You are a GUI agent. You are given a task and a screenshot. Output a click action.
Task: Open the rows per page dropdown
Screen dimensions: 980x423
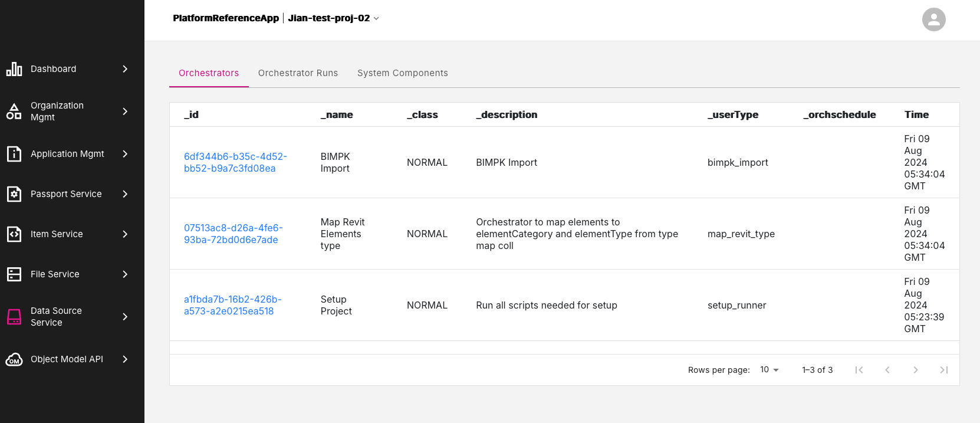769,370
